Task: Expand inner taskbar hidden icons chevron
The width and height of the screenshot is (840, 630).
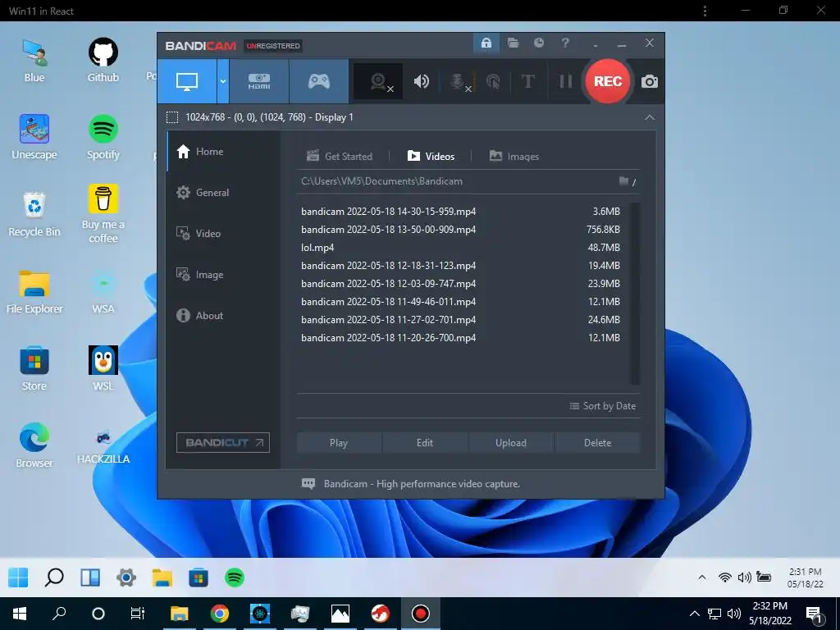Action: [x=702, y=577]
